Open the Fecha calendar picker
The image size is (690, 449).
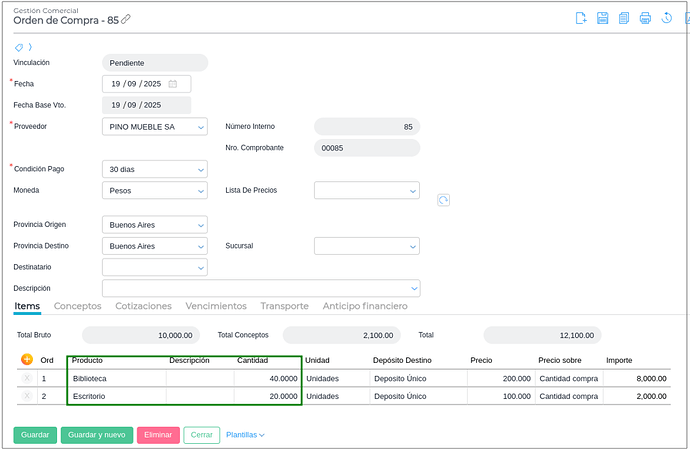click(173, 84)
